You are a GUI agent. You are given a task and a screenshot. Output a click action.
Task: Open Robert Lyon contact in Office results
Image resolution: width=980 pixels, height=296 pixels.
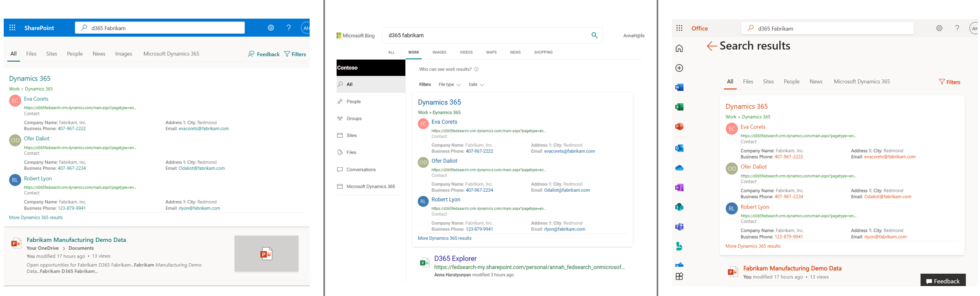click(x=755, y=207)
